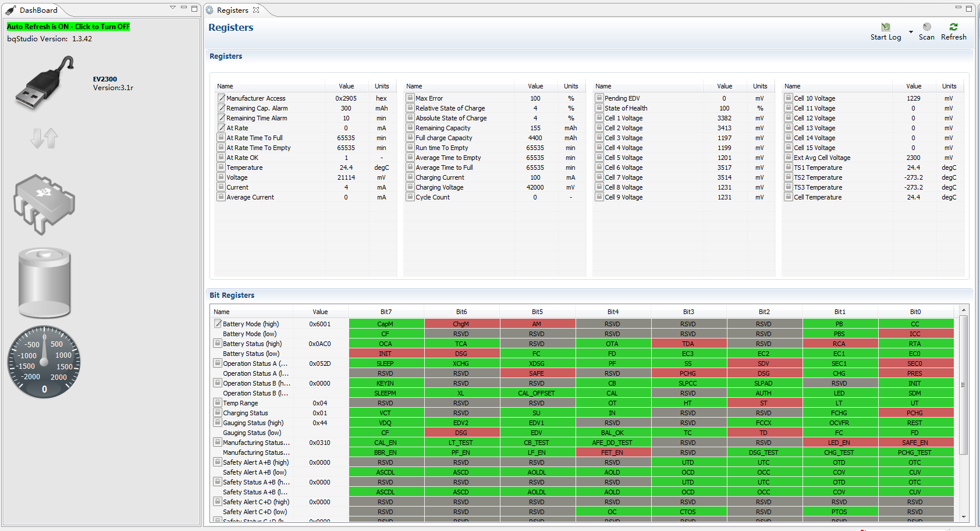Click the Manufacturer Access value 0x2905
The image size is (980, 531).
[346, 98]
